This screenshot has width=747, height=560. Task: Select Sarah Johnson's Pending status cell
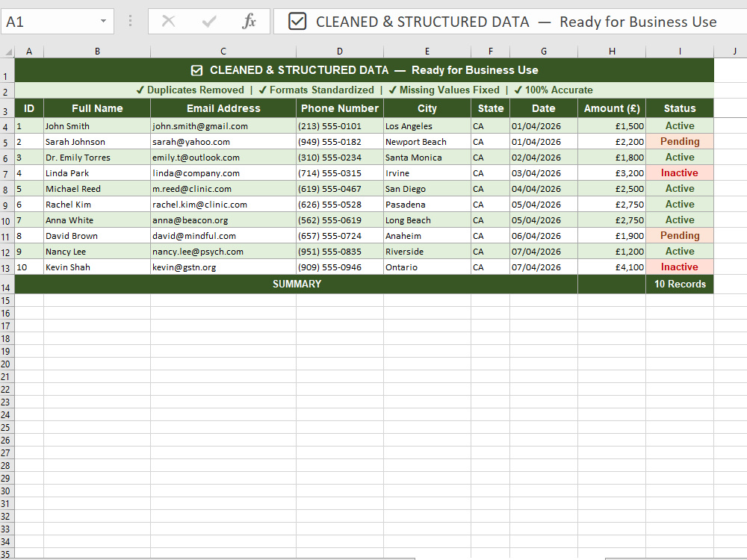click(680, 141)
